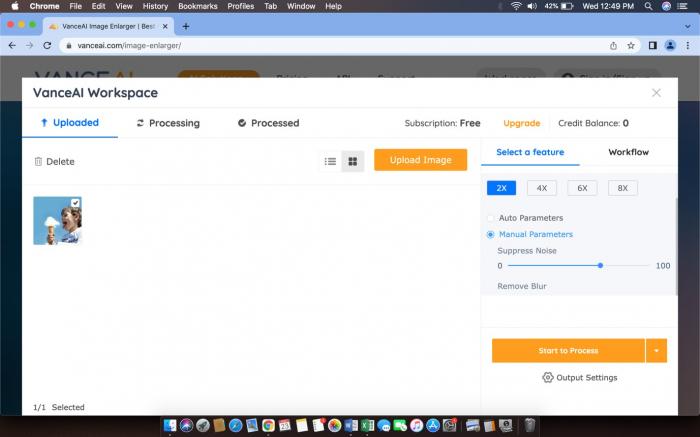Open the History menu
The width and height of the screenshot is (700, 437).
tap(155, 6)
